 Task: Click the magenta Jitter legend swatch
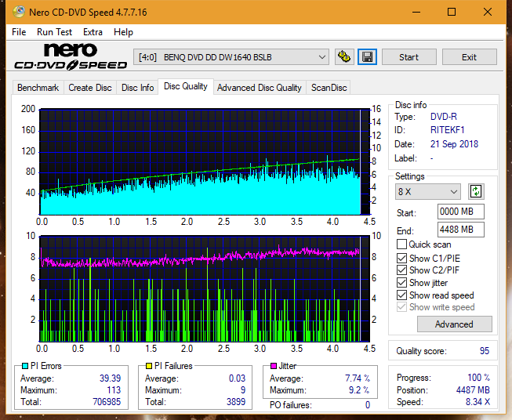click(x=274, y=366)
